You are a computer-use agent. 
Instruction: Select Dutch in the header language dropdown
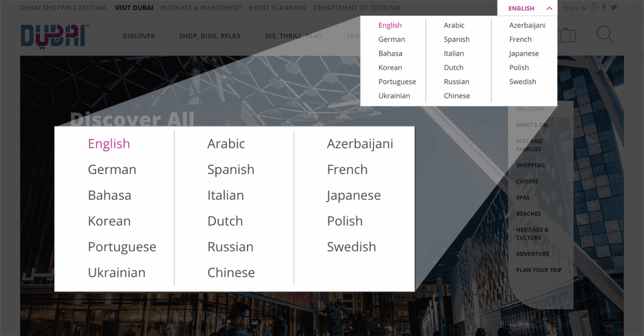[x=453, y=68]
